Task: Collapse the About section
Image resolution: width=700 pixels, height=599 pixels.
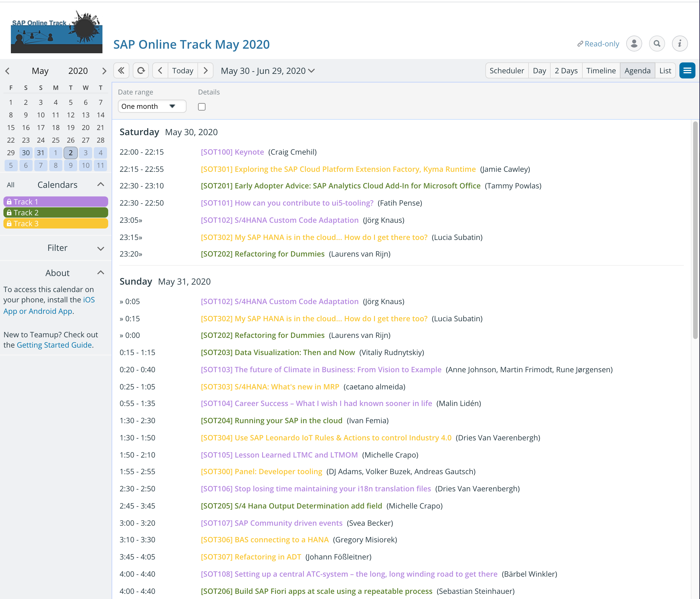Action: (x=101, y=273)
